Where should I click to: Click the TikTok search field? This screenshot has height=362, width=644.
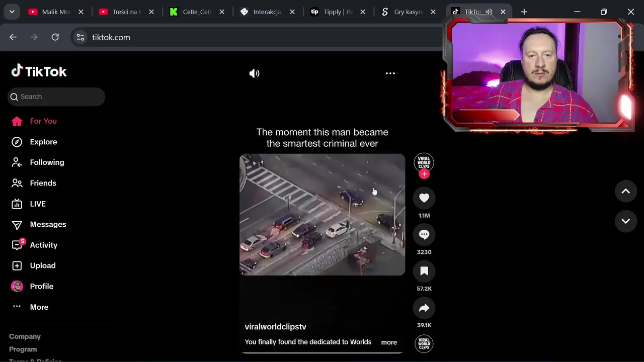pyautogui.click(x=56, y=97)
